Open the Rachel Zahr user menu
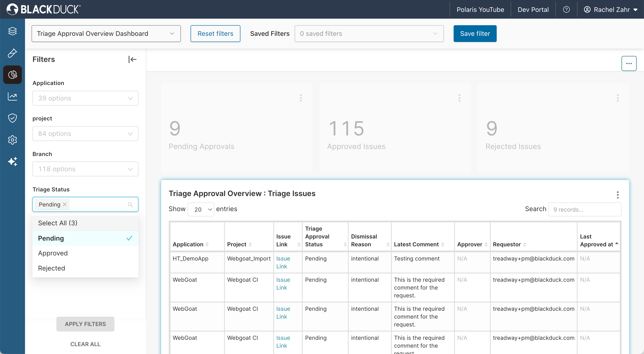 tap(610, 10)
